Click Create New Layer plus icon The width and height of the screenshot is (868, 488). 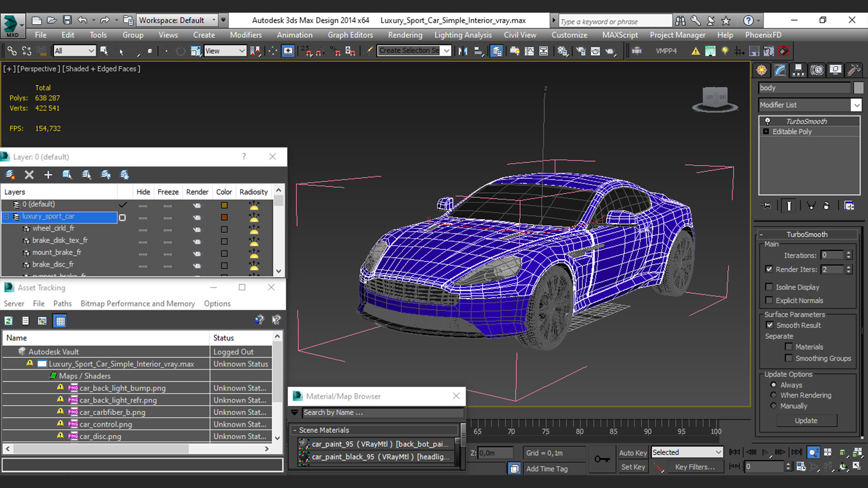coord(48,175)
